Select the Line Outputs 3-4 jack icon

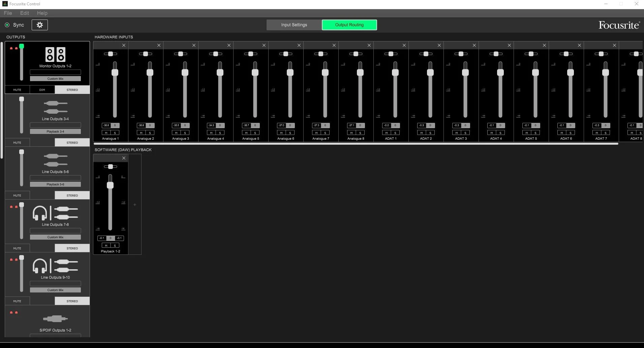[56, 107]
